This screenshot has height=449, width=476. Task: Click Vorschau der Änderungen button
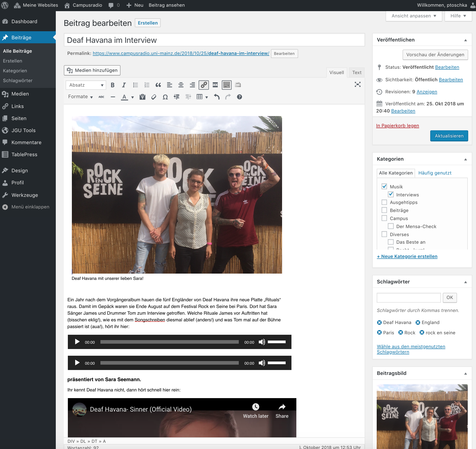click(435, 55)
